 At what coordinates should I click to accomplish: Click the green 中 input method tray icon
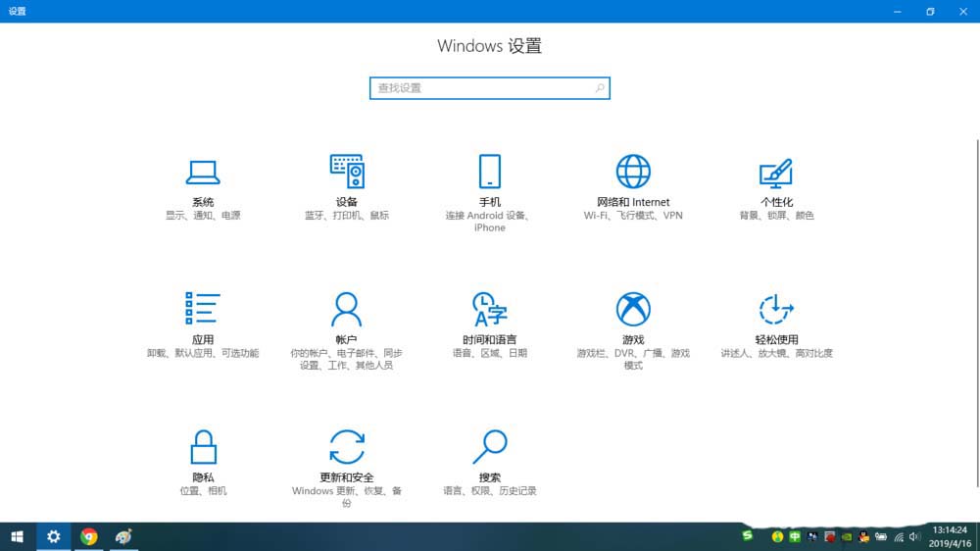(795, 536)
